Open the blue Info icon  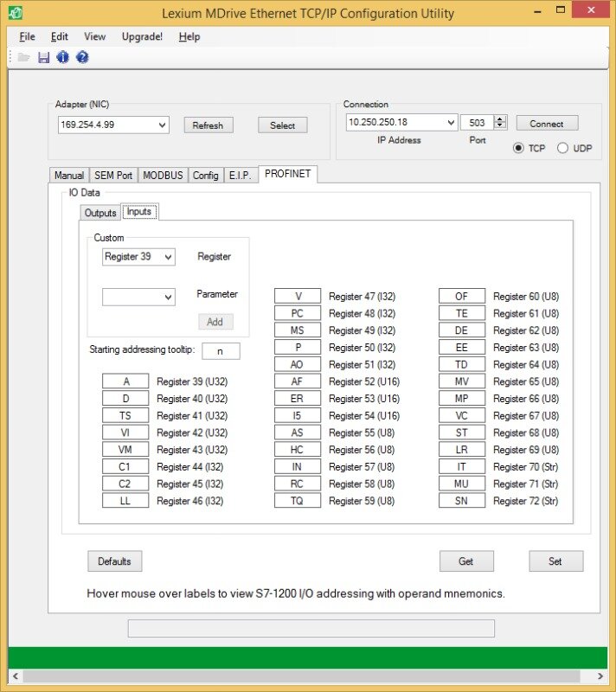click(62, 57)
